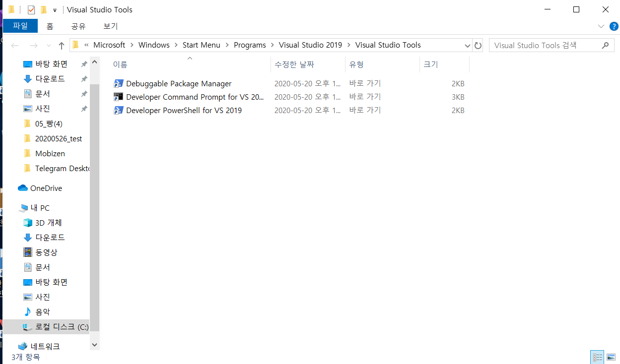Select the Developer PowerShell shortcut icon
The height and width of the screenshot is (364, 620).
[118, 110]
